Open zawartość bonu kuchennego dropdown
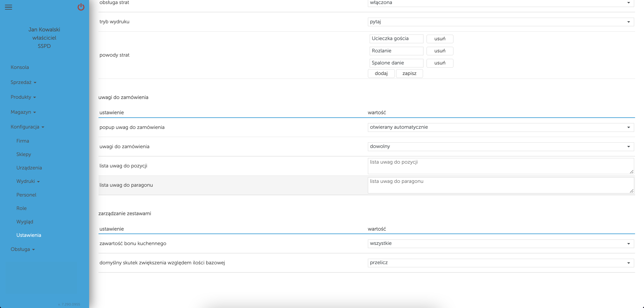This screenshot has height=308, width=644. coord(500,244)
